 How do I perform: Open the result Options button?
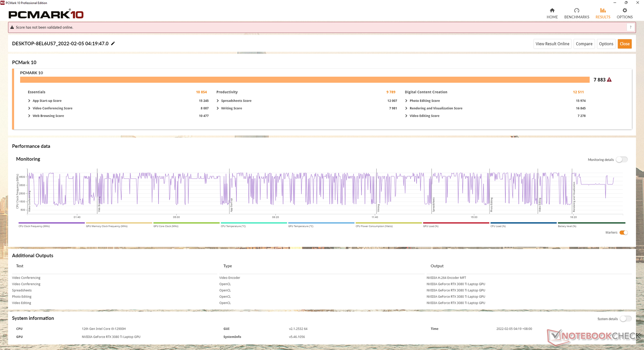(x=606, y=44)
